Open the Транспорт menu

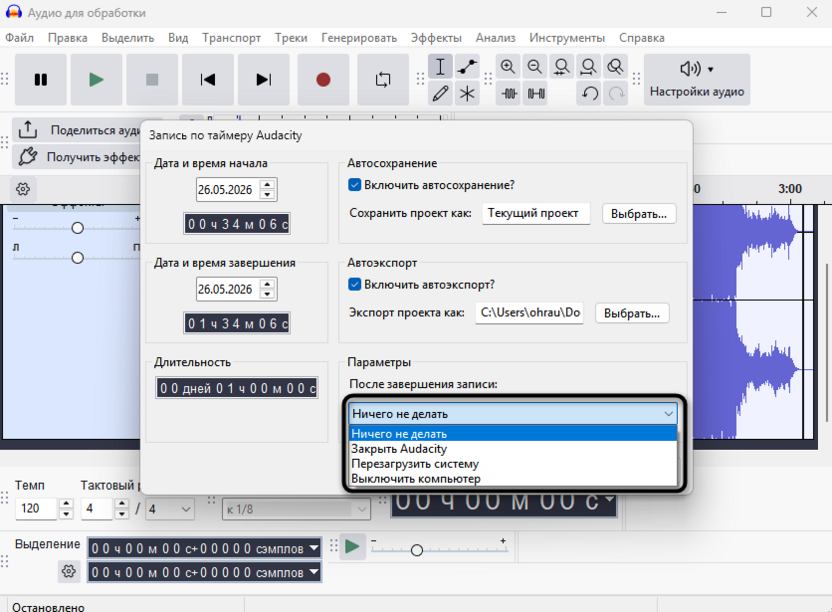click(x=231, y=38)
